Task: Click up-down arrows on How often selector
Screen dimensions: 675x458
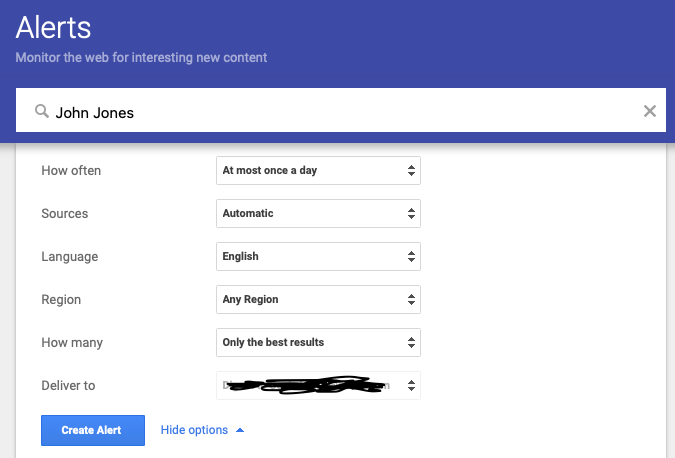Action: pyautogui.click(x=411, y=170)
